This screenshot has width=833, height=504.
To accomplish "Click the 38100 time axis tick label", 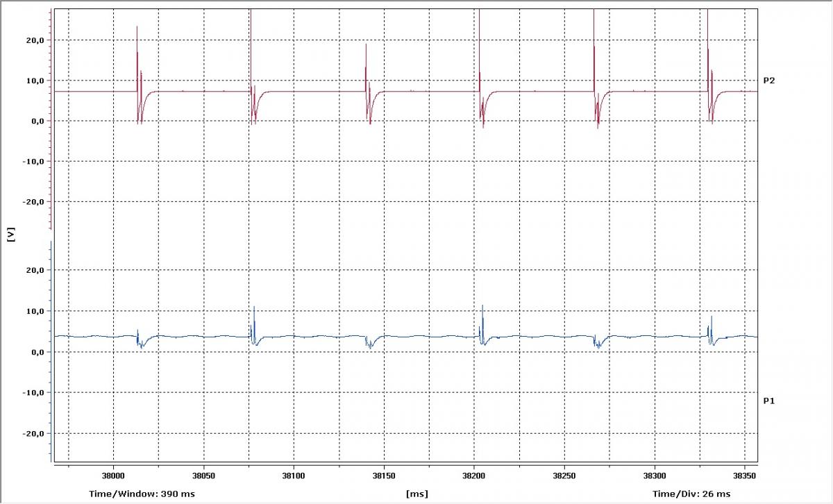I will click(294, 476).
